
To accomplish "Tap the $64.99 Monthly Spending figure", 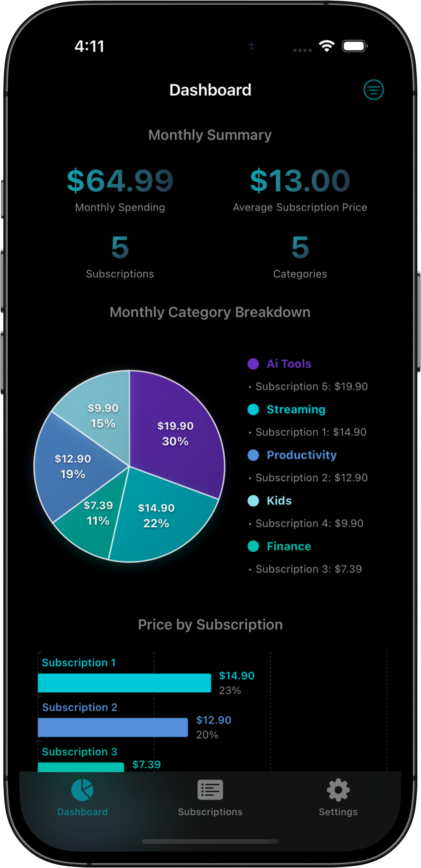I will coord(120,181).
